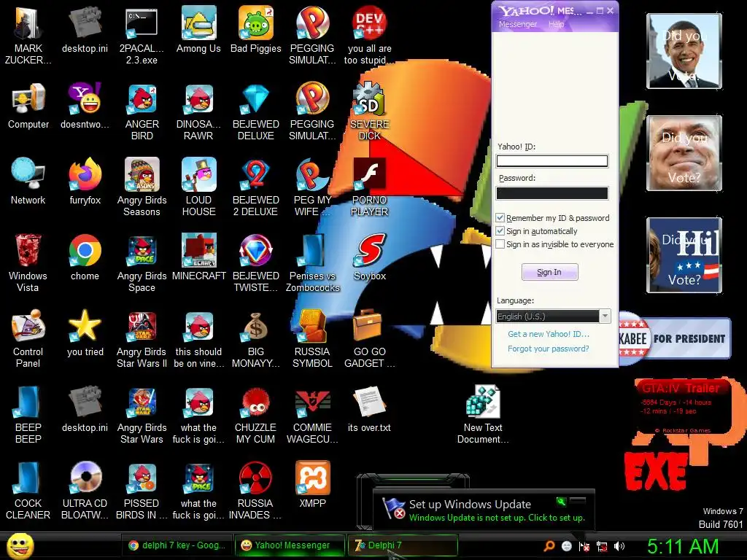The image size is (747, 560).
Task: Open Angry Birds Space shortcut
Action: click(x=142, y=262)
